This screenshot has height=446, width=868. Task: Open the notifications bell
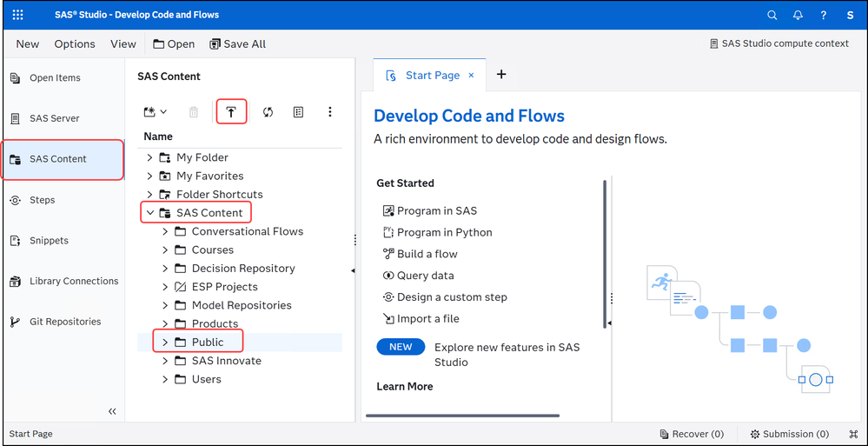coord(798,15)
